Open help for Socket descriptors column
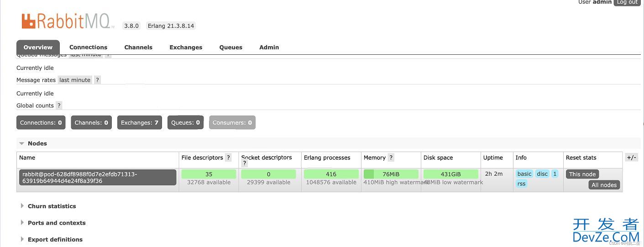The image size is (644, 247). pyautogui.click(x=245, y=163)
